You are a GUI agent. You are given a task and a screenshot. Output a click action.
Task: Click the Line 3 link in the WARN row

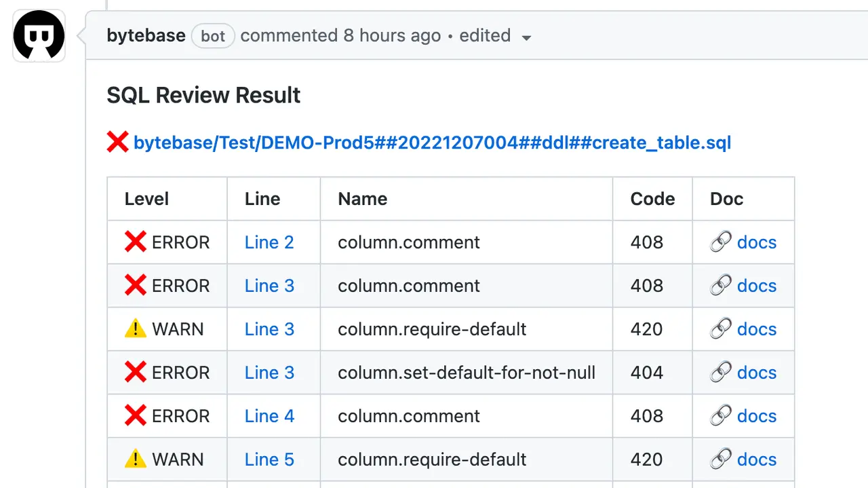(x=269, y=329)
